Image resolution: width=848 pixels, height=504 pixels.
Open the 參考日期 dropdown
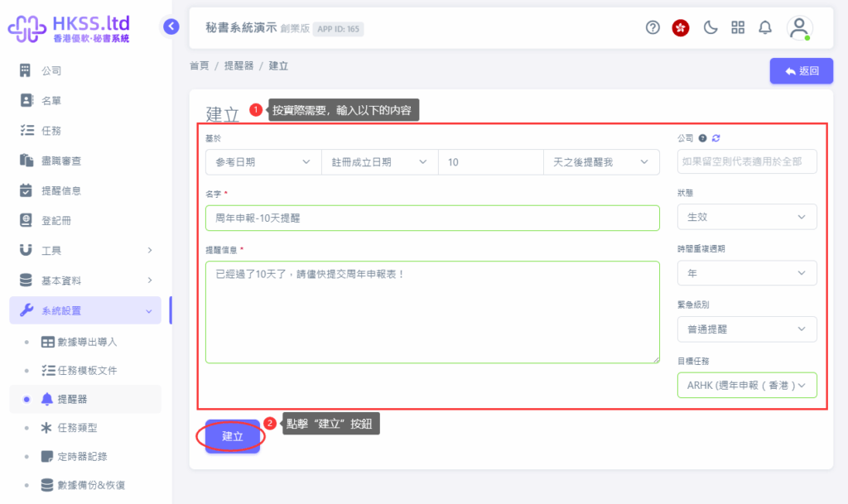tap(263, 162)
